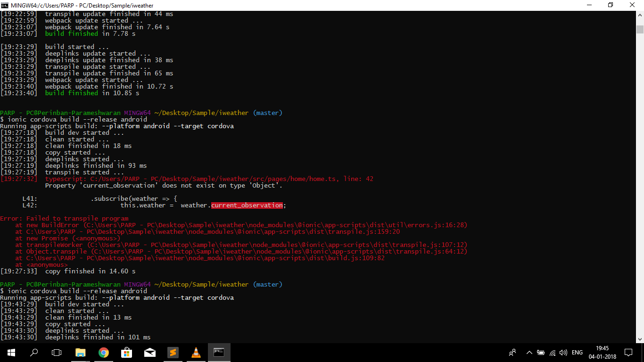Open VLC media player from taskbar
Screen dimensions: 644x362
pos(196,353)
